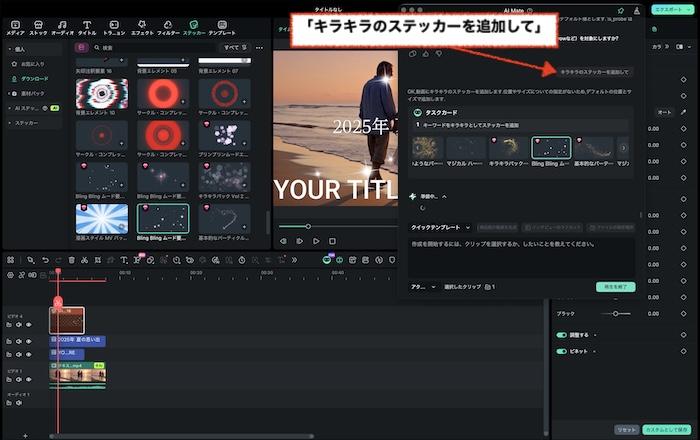Click copy icon in AI Mate chat
Viewport: 700px width, 440px height.
pyautogui.click(x=412, y=54)
